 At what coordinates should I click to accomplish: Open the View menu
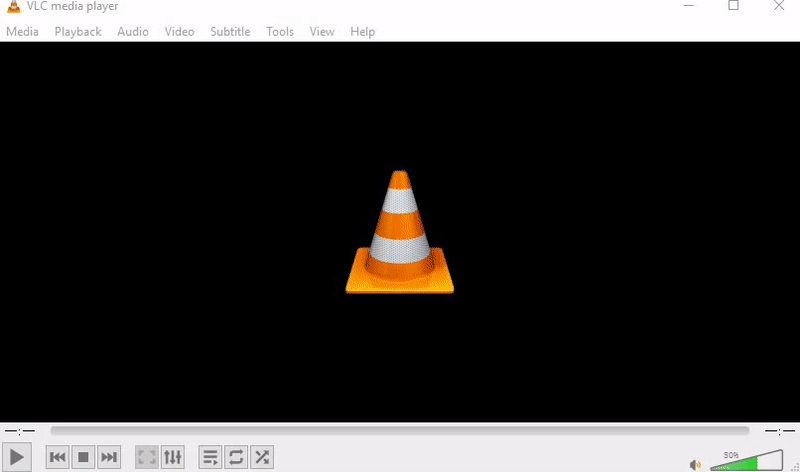pyautogui.click(x=322, y=32)
